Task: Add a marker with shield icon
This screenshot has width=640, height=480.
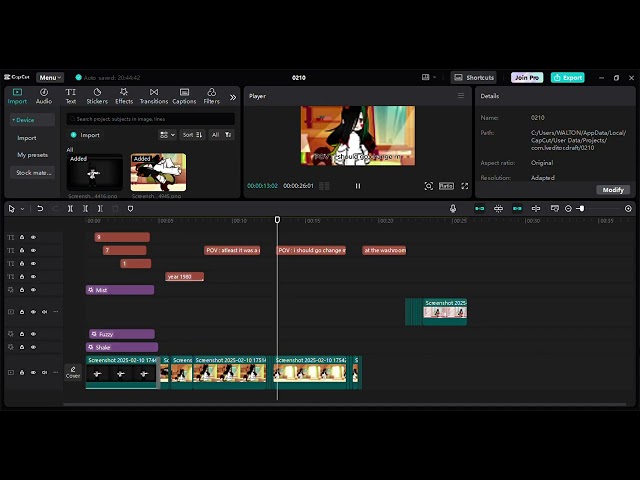Action: point(130,209)
